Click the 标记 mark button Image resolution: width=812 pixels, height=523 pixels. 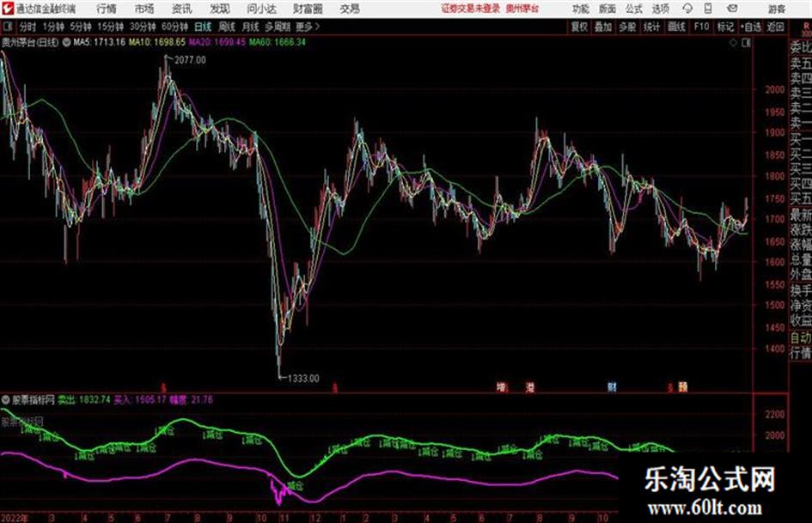[725, 27]
